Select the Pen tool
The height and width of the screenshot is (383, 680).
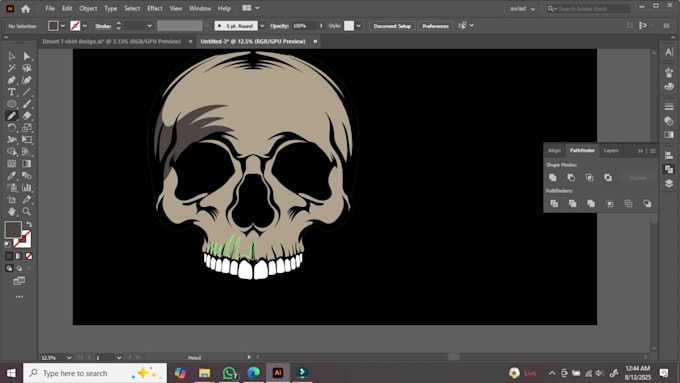point(12,80)
